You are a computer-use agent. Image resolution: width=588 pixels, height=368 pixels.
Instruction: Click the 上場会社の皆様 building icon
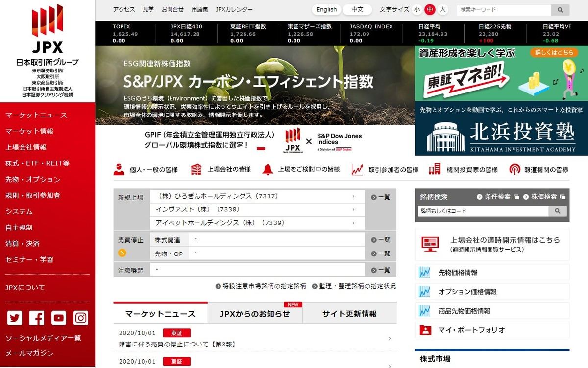pyautogui.click(x=196, y=169)
